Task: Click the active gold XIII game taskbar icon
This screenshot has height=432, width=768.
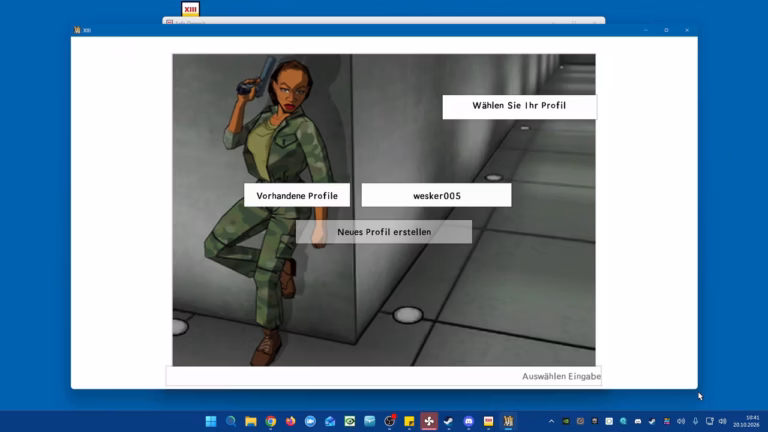Action: click(x=508, y=421)
